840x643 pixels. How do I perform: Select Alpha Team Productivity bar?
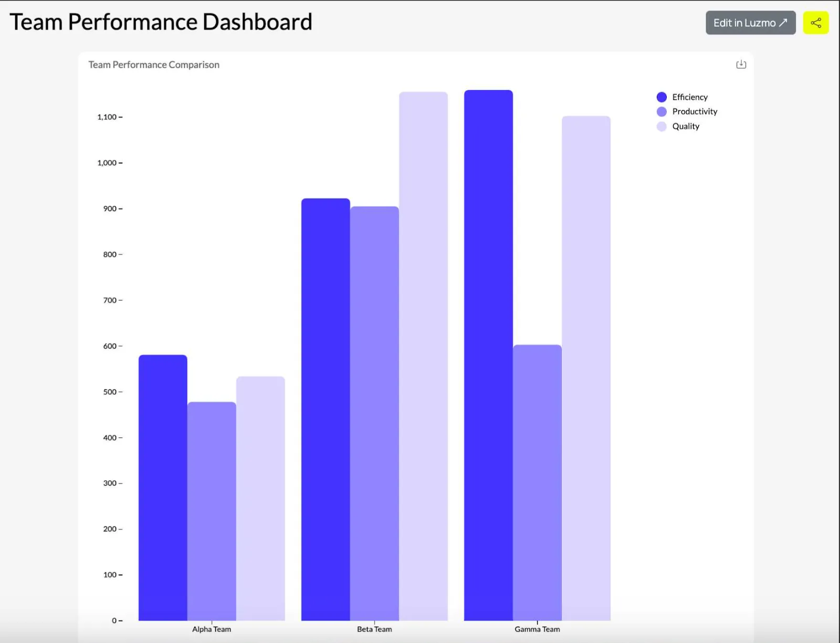[212, 511]
